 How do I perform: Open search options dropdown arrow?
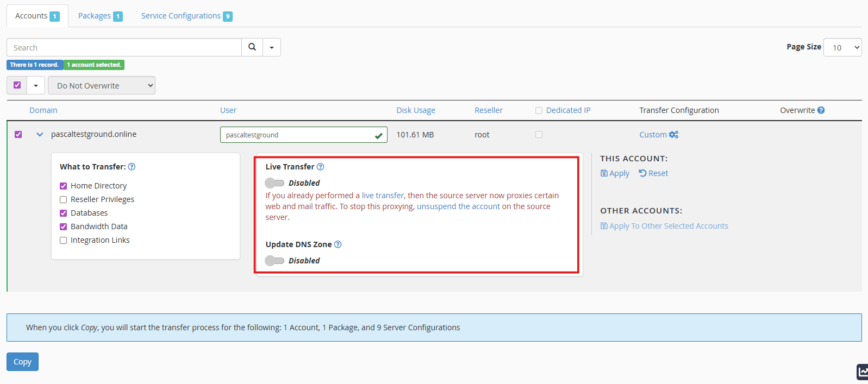272,47
